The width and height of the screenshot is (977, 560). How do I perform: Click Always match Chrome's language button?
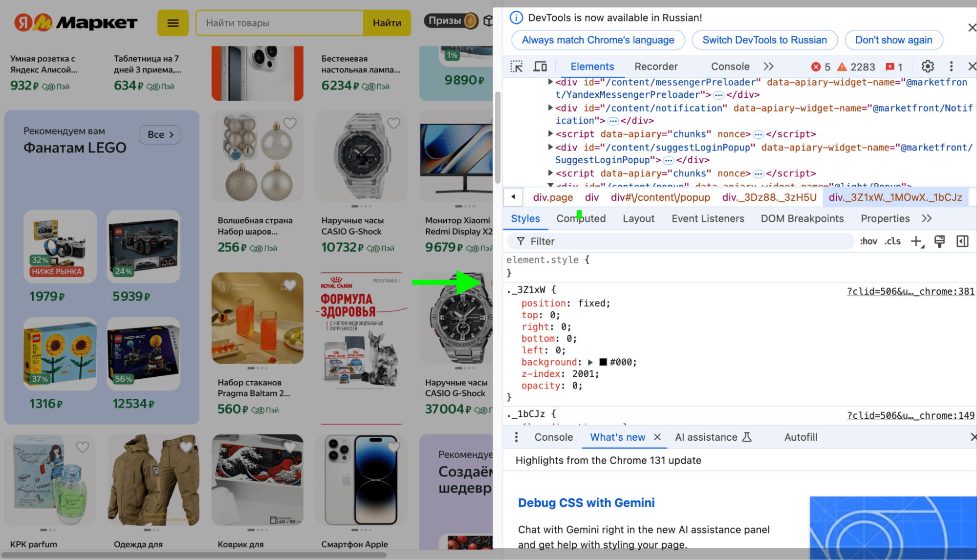[598, 40]
